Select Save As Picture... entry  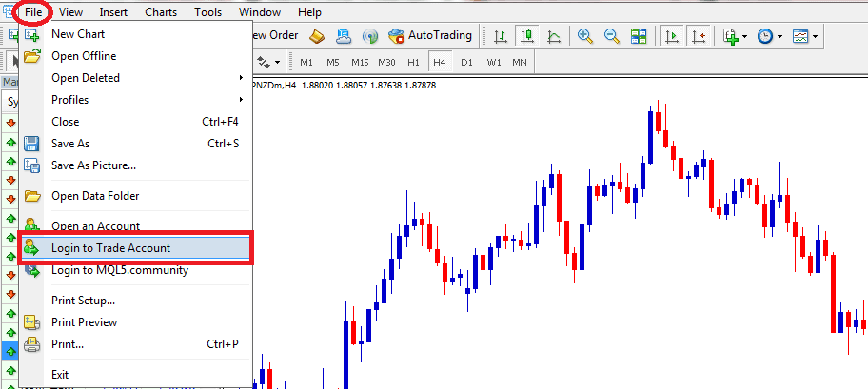(x=136, y=165)
